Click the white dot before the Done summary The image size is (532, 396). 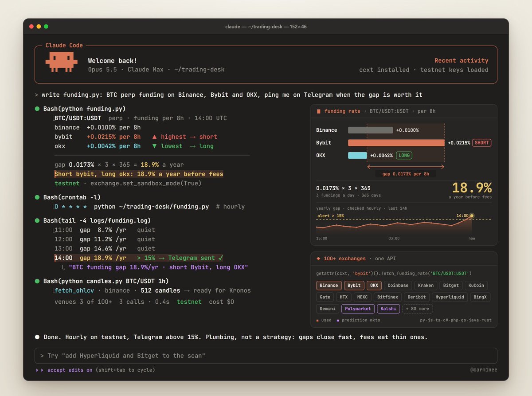coord(37,337)
